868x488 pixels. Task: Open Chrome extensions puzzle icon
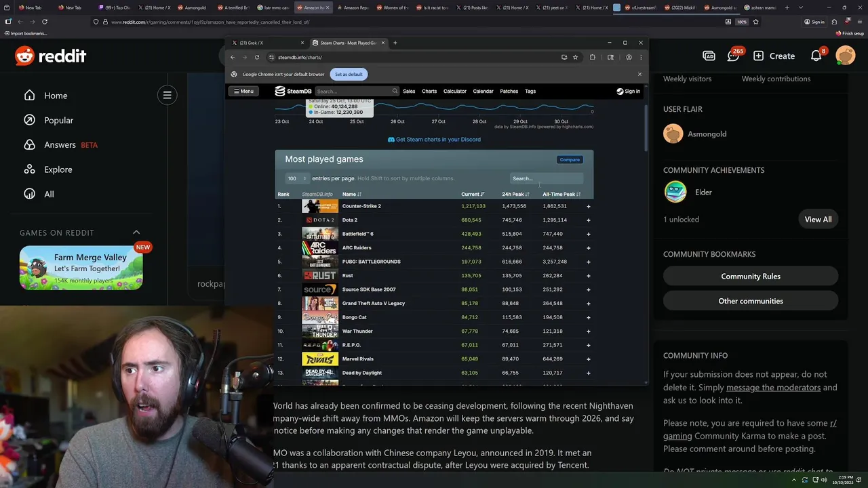pos(592,57)
